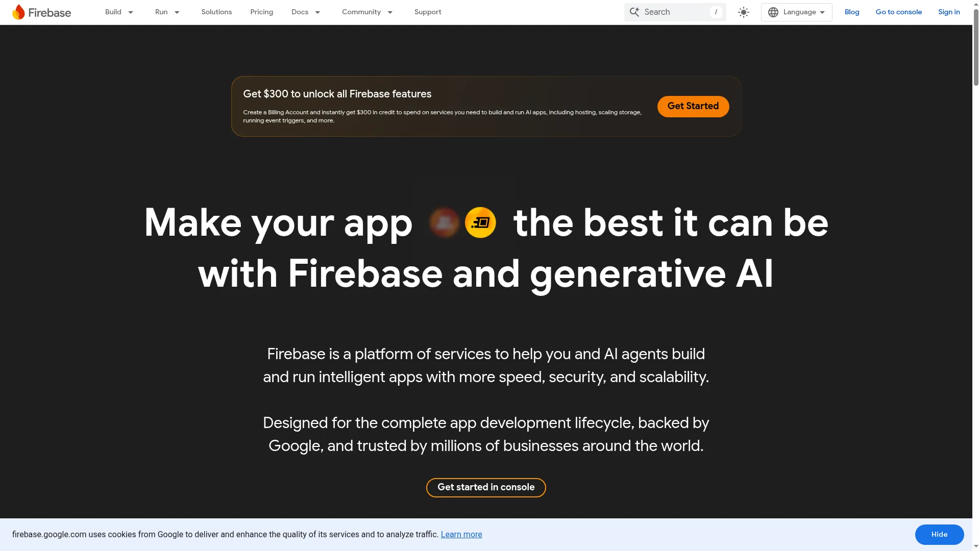This screenshot has width=980, height=551.
Task: Click the cookie notice message text
Action: (225, 535)
